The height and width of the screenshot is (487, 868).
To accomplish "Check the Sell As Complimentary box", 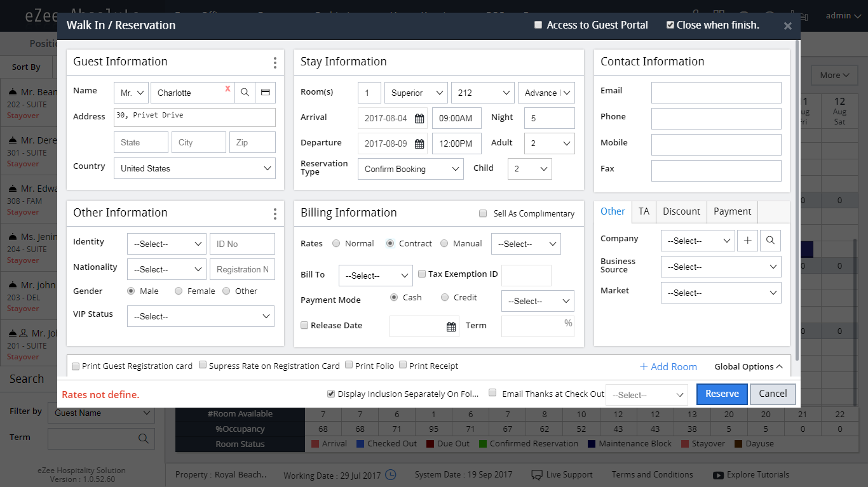I will pos(483,214).
